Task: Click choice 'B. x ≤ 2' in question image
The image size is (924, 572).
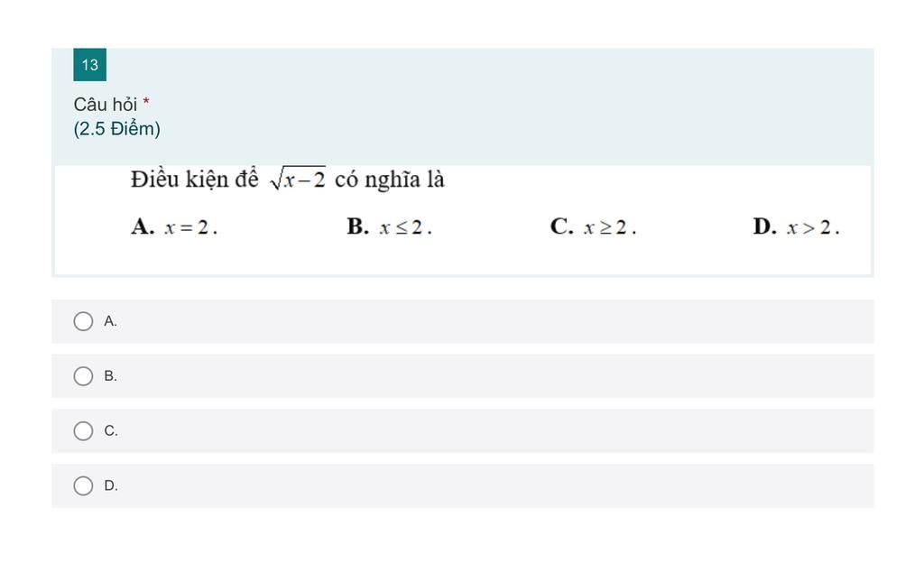Action: tap(390, 227)
